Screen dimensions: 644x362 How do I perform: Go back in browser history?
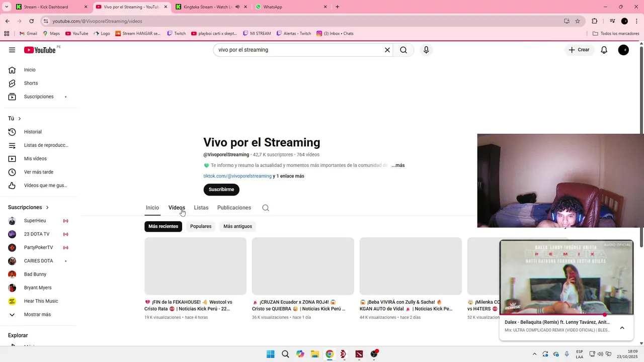[7, 21]
